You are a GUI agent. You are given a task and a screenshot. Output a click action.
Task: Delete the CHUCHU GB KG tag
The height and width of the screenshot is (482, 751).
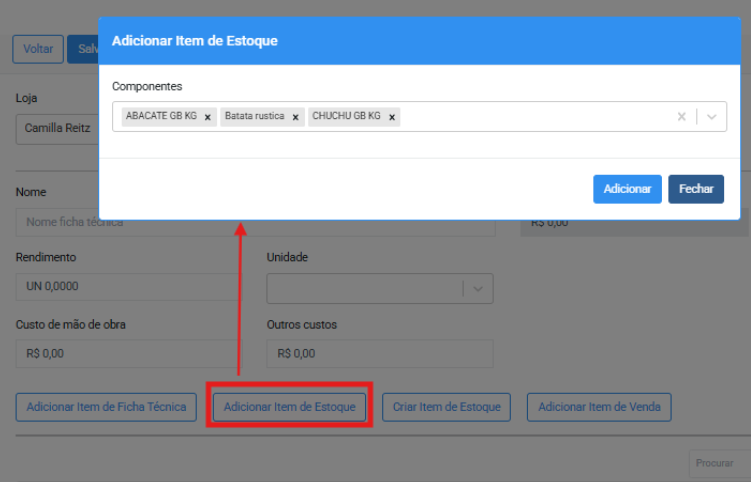392,117
